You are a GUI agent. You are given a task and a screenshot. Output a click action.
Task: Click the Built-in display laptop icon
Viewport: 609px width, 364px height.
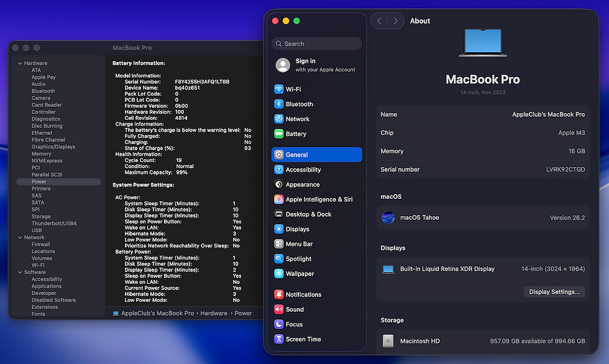tap(388, 270)
